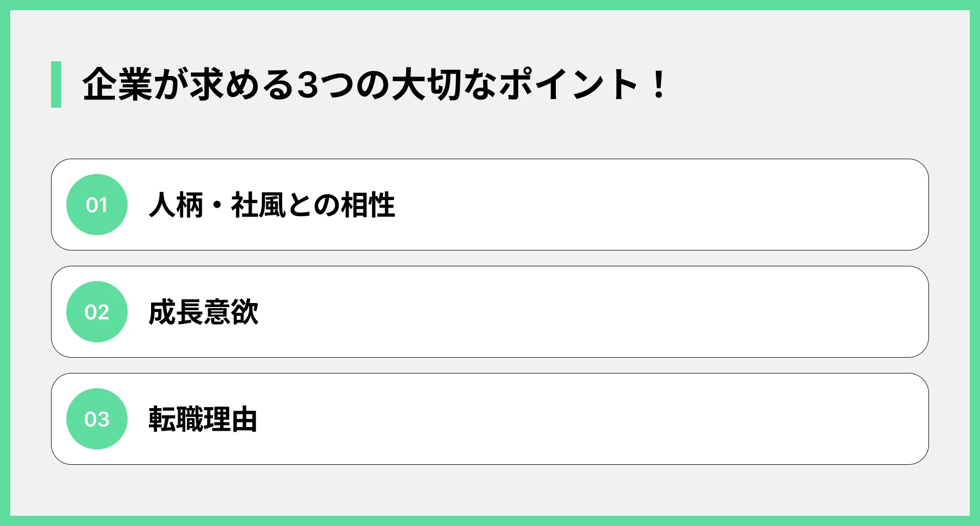The height and width of the screenshot is (526, 980).
Task: Click the empty white area of the 成長意欲 card
Action: point(592,312)
